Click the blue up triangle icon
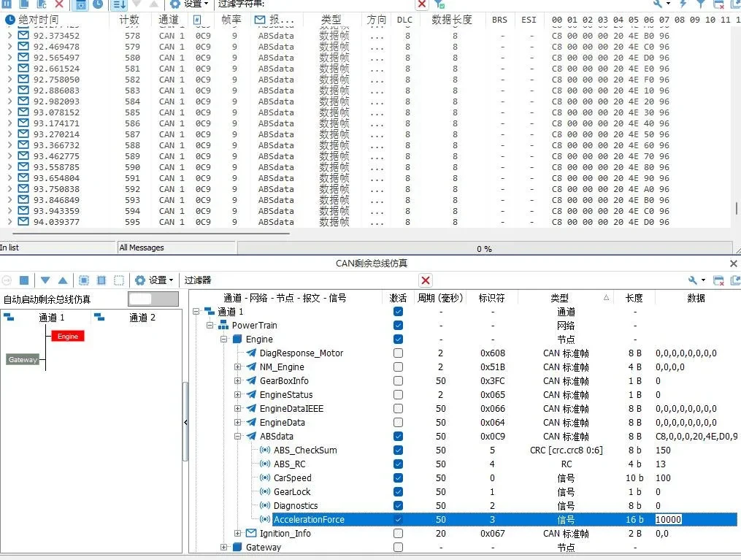The height and width of the screenshot is (560, 741). (x=63, y=280)
